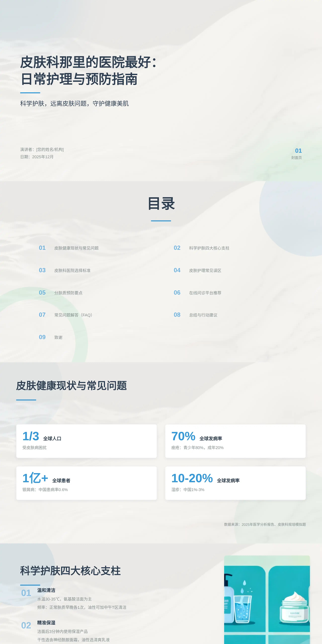Open the 皮肤护理常见误区 contents entry
The height and width of the screenshot is (644, 322).
[x=206, y=270]
